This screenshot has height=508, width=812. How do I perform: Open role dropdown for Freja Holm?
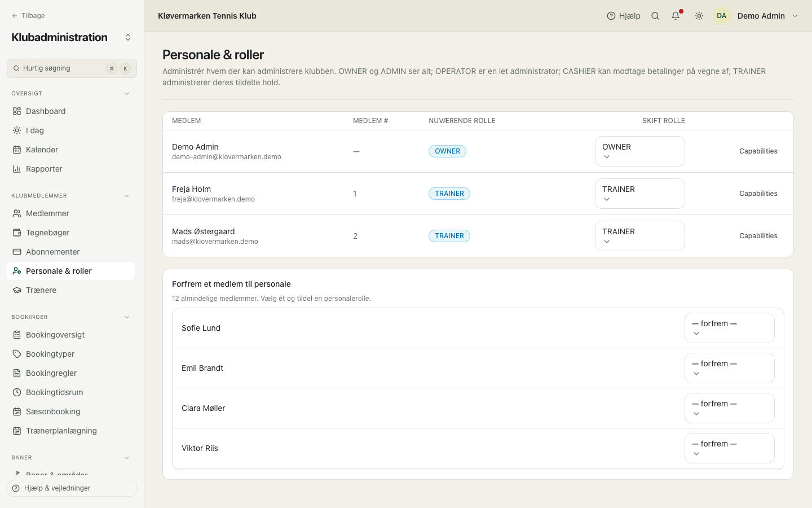[640, 194]
